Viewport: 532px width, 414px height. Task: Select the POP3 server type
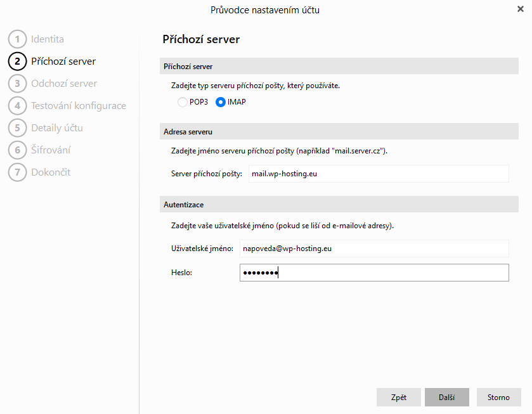point(183,102)
